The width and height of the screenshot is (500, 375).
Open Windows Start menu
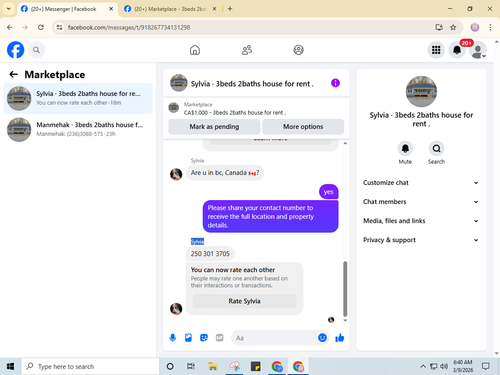[x=10, y=367]
